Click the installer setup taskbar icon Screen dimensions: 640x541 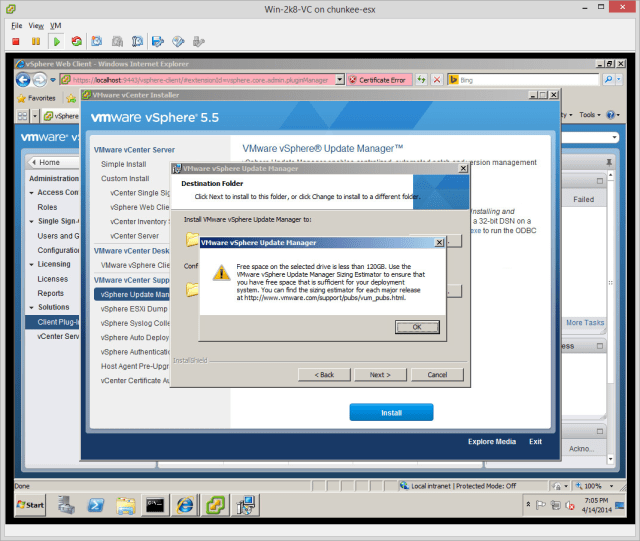click(x=246, y=505)
